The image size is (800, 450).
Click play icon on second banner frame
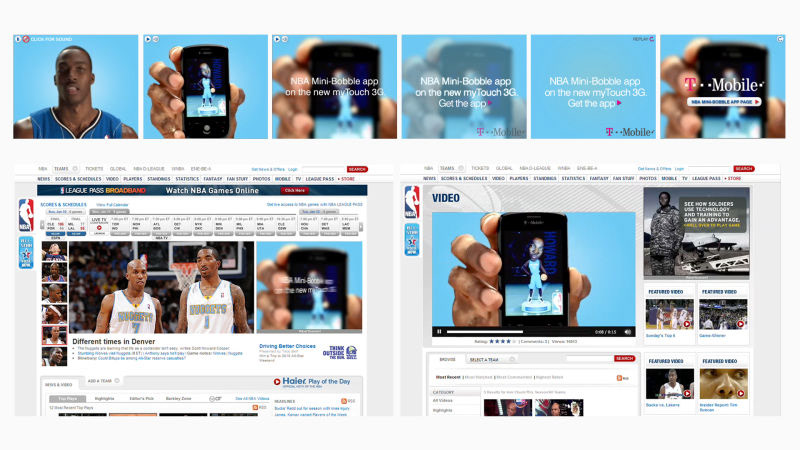147,39
